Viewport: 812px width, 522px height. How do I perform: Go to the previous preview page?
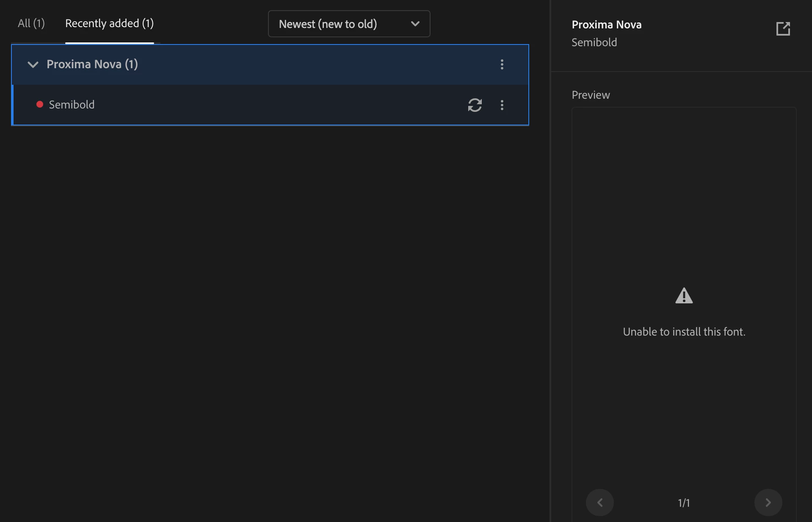tap(599, 503)
